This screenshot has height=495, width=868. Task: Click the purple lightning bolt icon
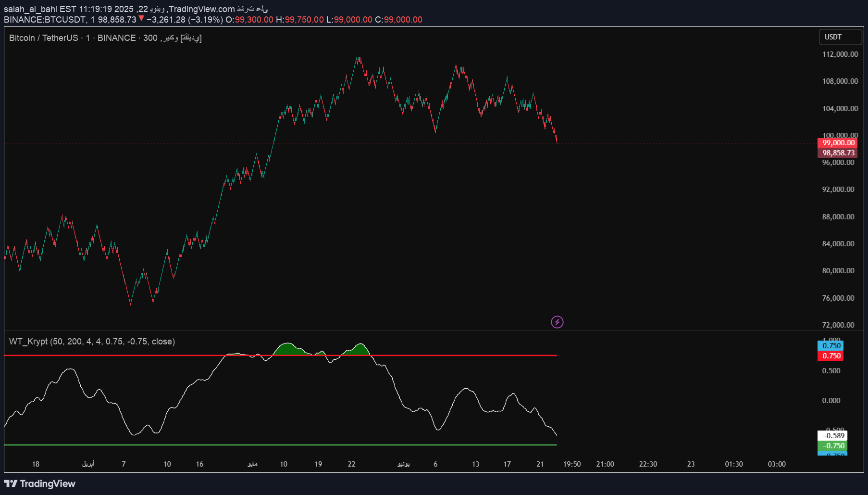557,322
